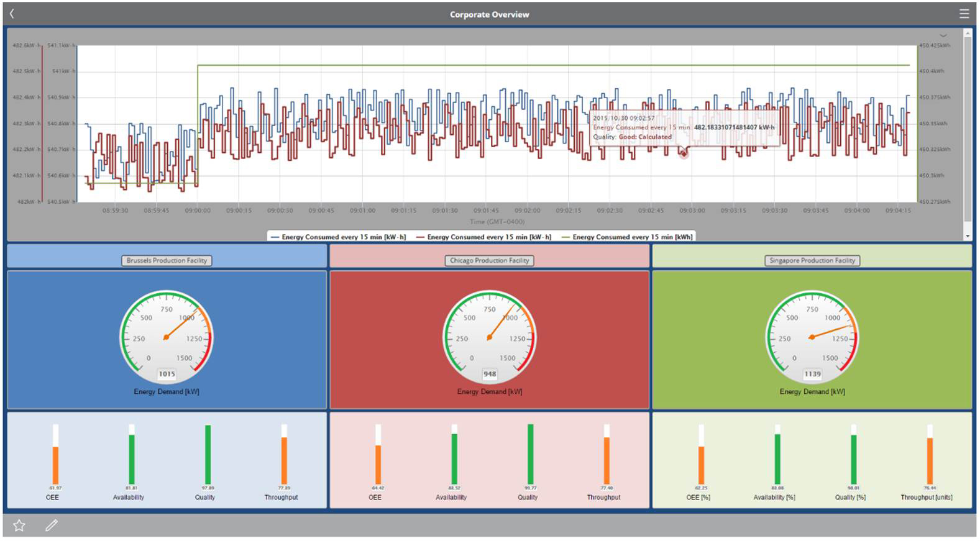Mark dashboard as favorite with star icon
980x541 pixels.
(19, 525)
